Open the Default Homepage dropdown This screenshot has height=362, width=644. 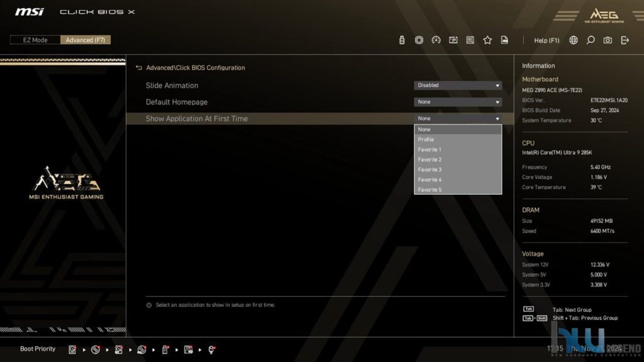pyautogui.click(x=458, y=102)
